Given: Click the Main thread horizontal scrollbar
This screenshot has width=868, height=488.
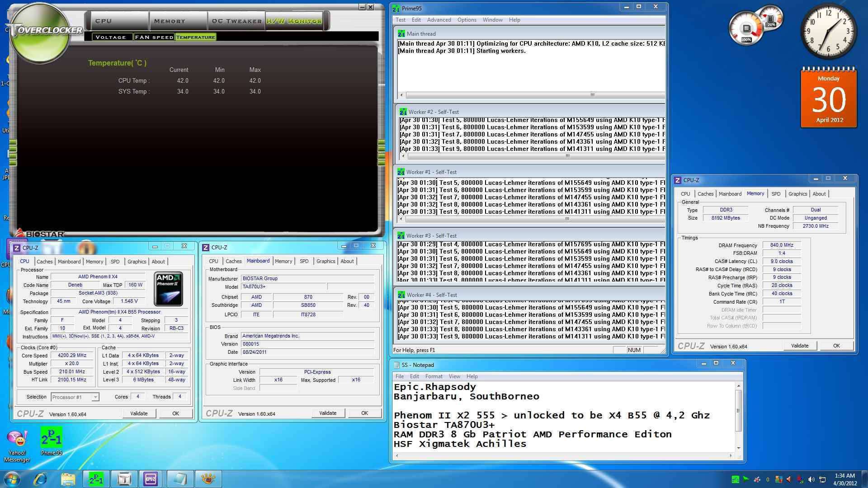Looking at the screenshot, I should point(532,95).
